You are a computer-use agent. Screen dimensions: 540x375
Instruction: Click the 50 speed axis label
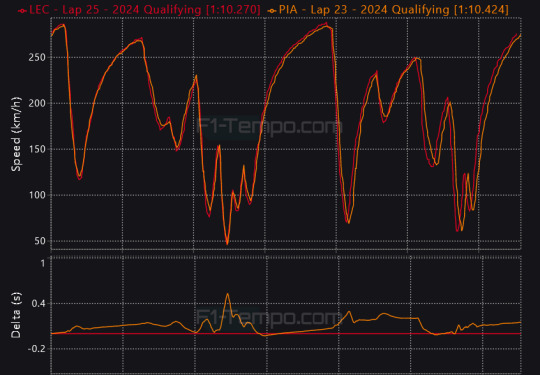tap(39, 241)
